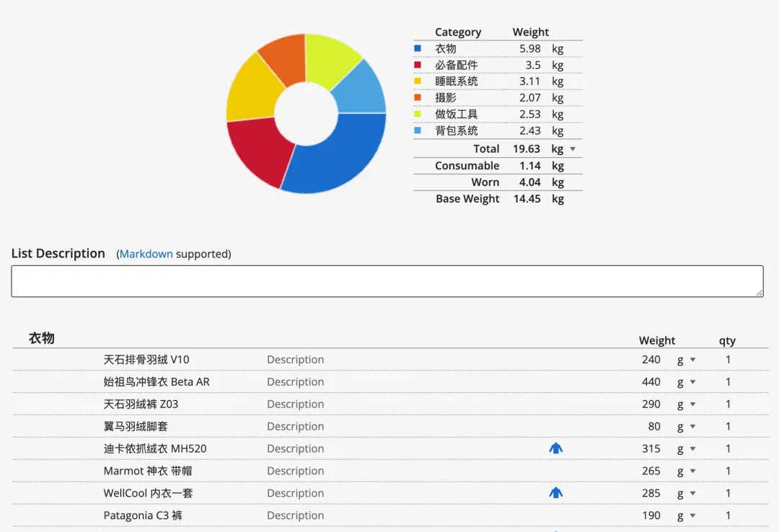
Task: Click 睡眠系统 category name in legend table
Action: pos(456,81)
